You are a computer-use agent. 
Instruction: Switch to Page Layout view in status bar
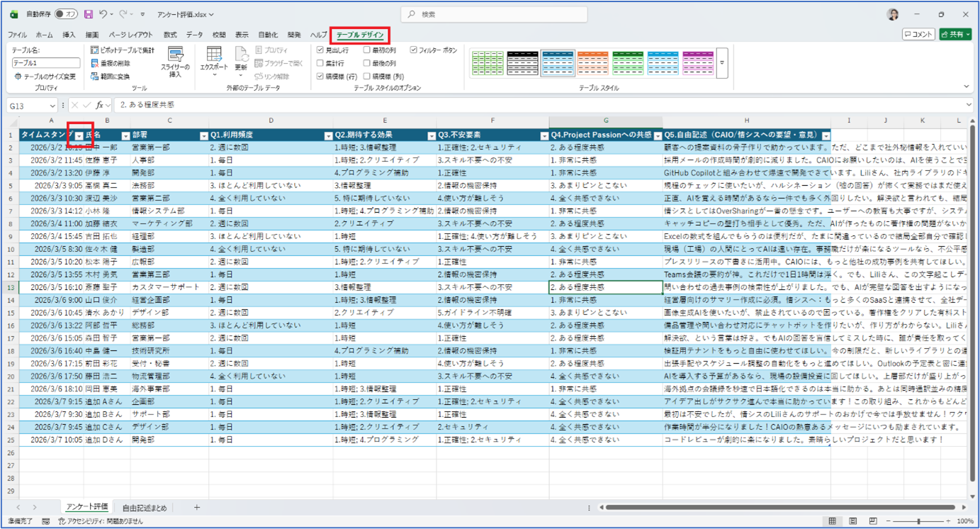(x=852, y=521)
